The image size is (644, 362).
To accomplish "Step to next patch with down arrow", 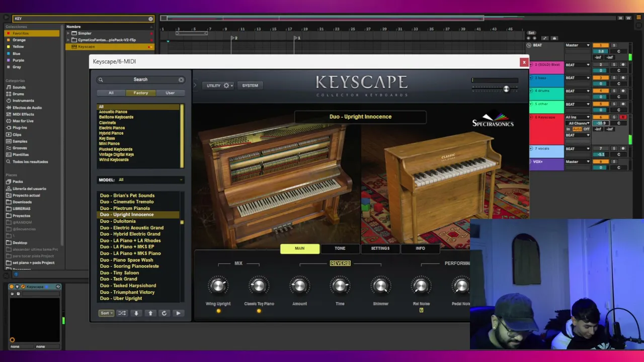I will pyautogui.click(x=136, y=313).
